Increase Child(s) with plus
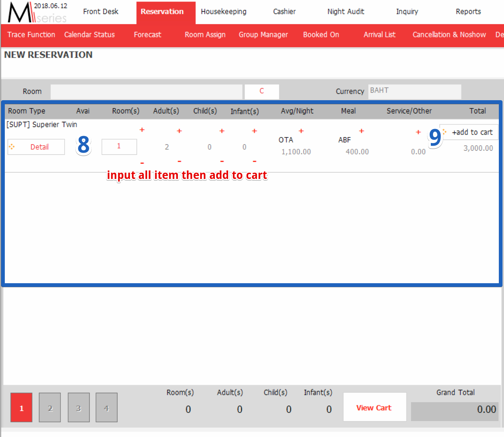This screenshot has width=504, height=437. pos(222,131)
